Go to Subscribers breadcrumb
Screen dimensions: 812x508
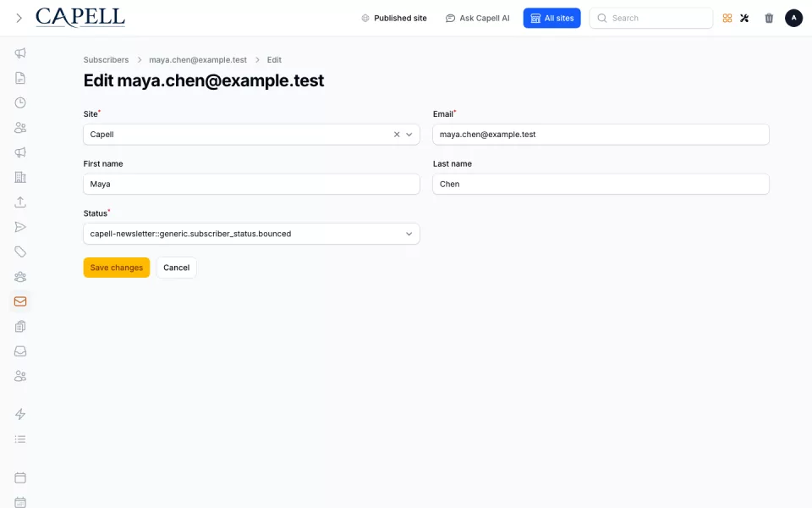click(x=107, y=59)
